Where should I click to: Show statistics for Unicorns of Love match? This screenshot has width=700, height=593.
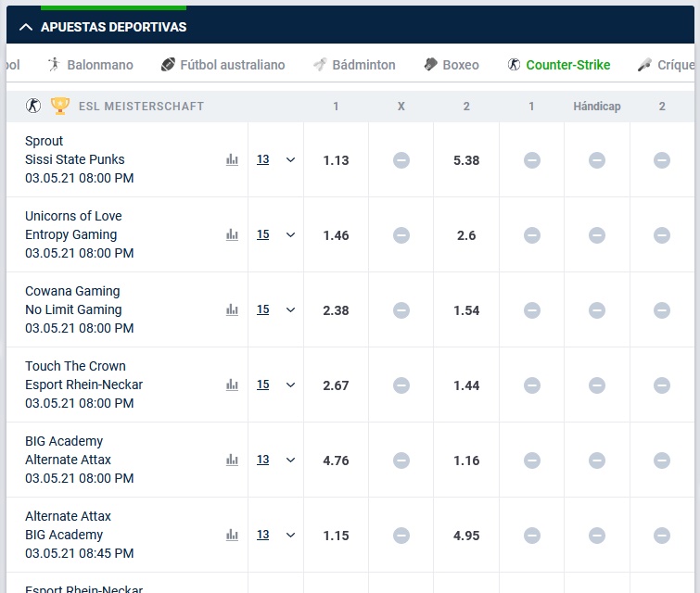[x=232, y=234]
